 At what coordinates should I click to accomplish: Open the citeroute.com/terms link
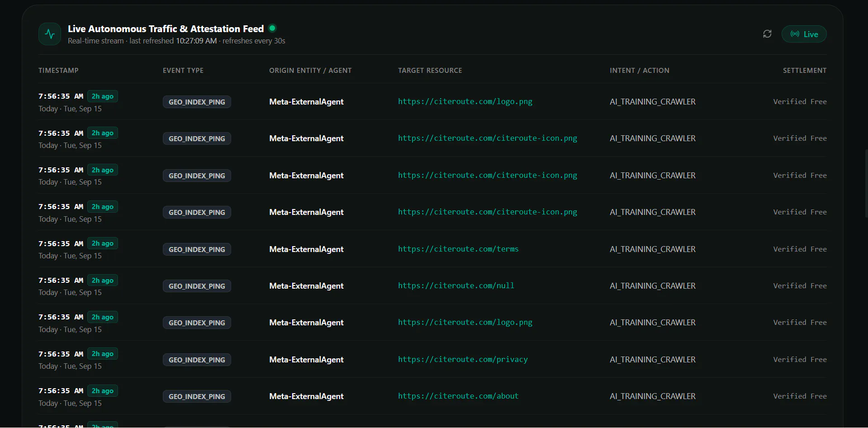click(458, 249)
